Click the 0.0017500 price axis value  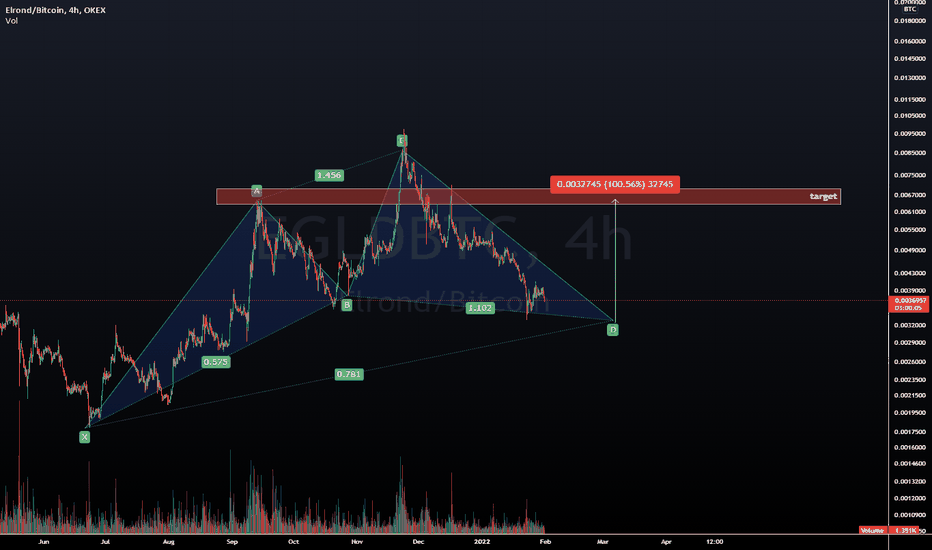[x=910, y=432]
